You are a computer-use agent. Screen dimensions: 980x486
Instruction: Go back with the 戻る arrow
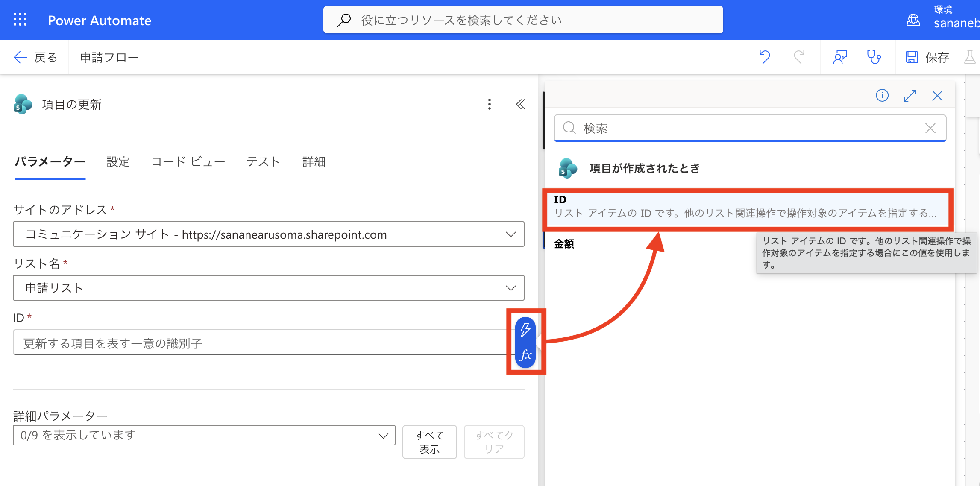point(35,57)
